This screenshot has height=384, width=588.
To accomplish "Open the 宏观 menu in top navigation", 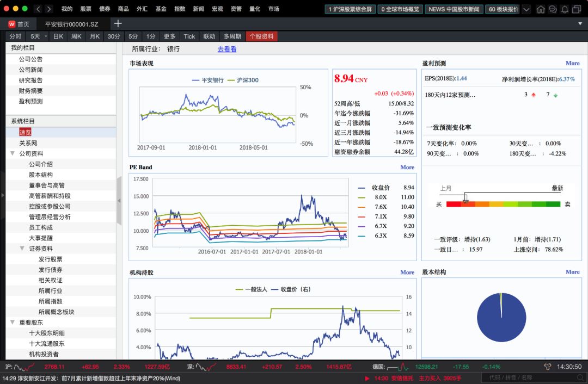I will [x=218, y=9].
